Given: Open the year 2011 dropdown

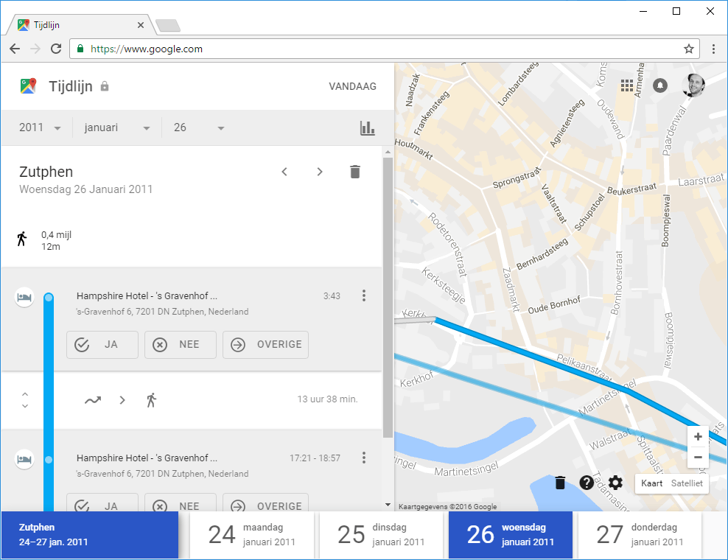Looking at the screenshot, I should (40, 127).
